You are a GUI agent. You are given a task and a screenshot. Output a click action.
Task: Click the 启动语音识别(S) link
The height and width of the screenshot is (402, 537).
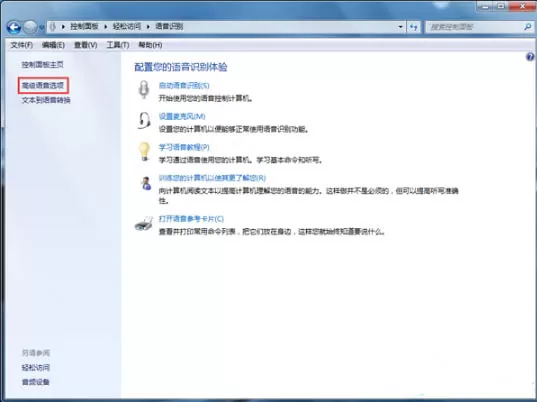184,86
